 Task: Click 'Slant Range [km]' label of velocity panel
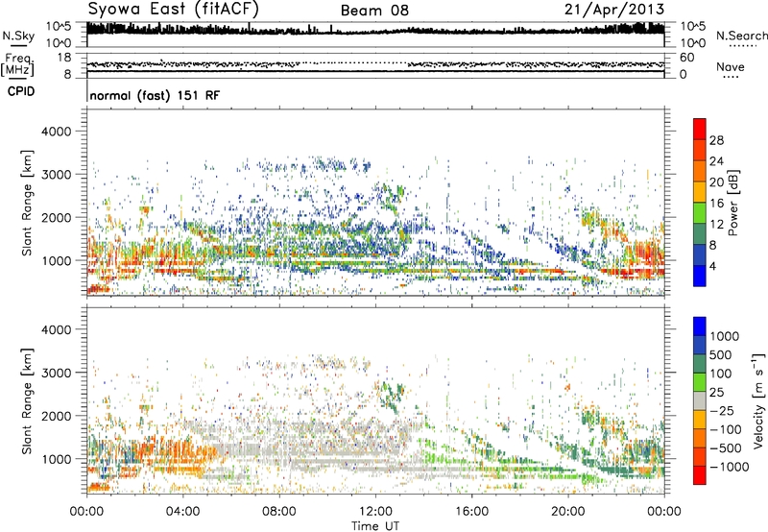pos(27,400)
